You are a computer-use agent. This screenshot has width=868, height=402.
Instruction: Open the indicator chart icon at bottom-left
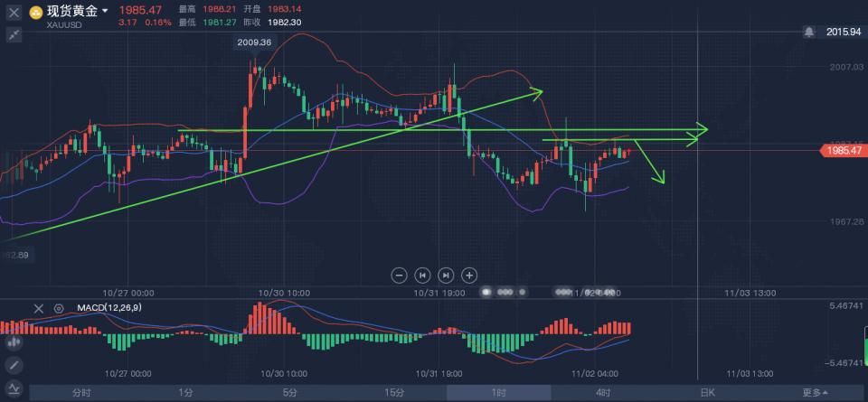coord(14,391)
